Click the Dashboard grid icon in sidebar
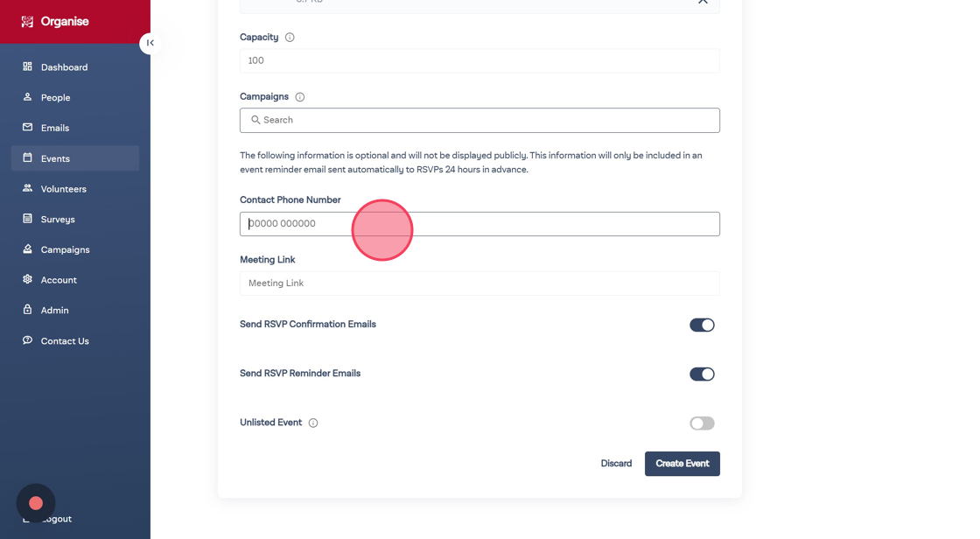 [27, 66]
